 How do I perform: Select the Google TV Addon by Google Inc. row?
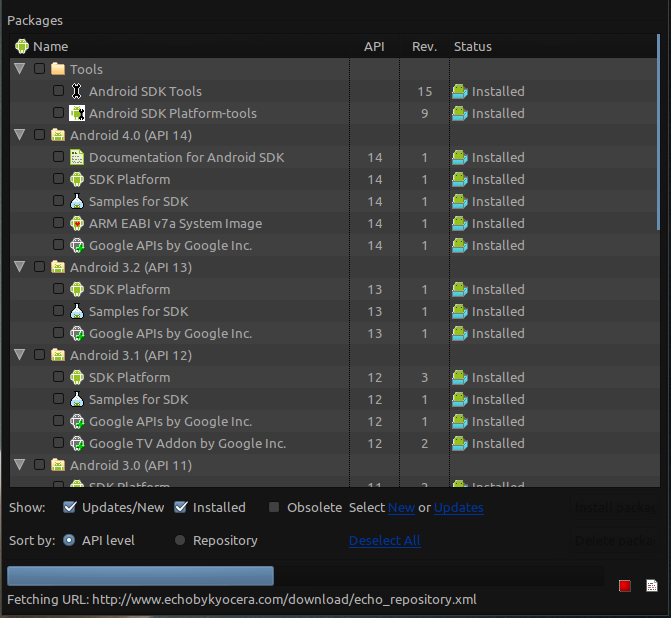coord(335,443)
